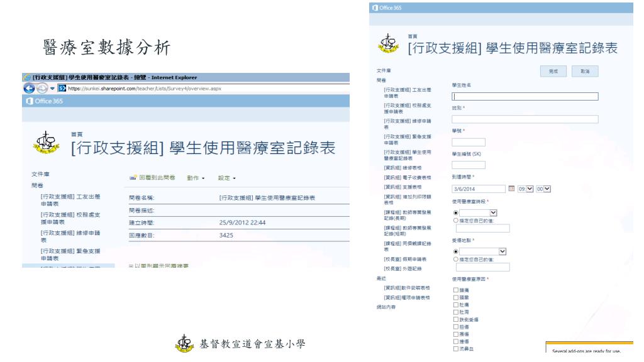Click the 班別 text field
This screenshot has width=644, height=362.
(525, 119)
